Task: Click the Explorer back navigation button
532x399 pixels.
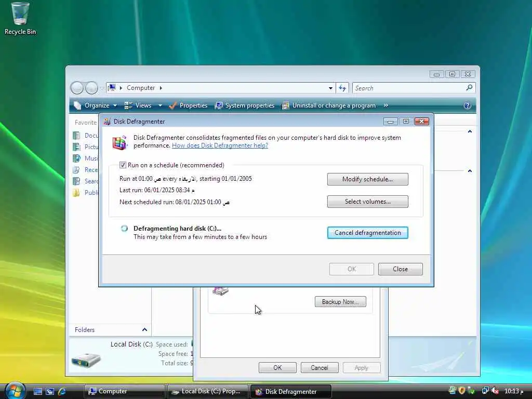Action: (x=77, y=88)
